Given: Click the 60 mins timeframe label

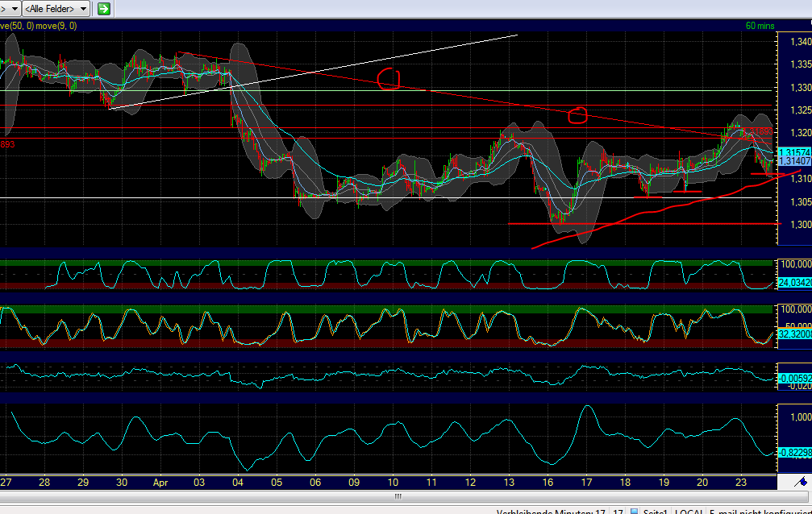Looking at the screenshot, I should 760,25.
